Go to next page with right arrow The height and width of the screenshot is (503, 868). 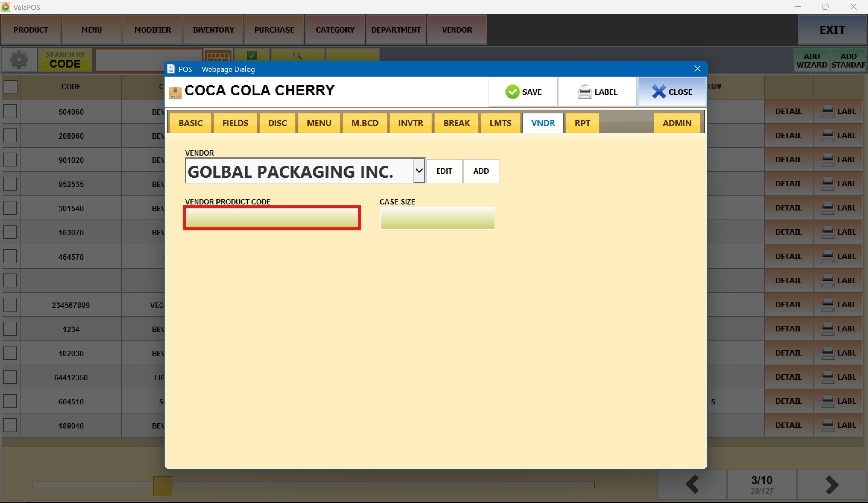tap(832, 485)
